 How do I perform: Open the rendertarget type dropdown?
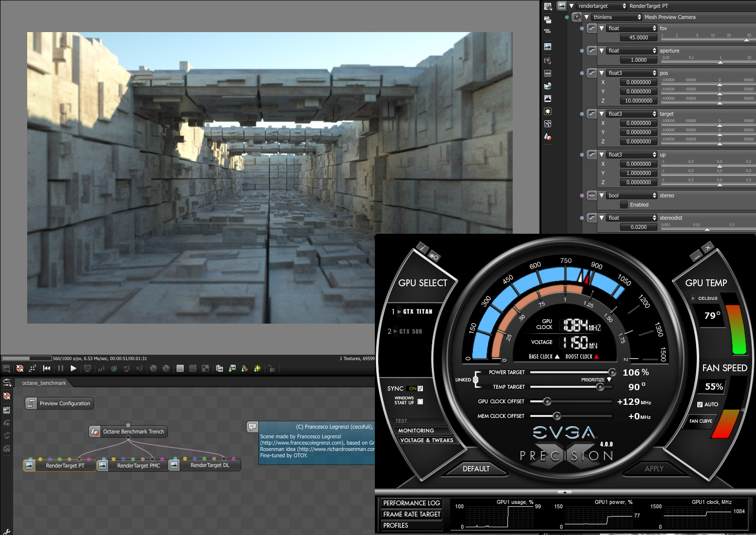[x=602, y=6]
